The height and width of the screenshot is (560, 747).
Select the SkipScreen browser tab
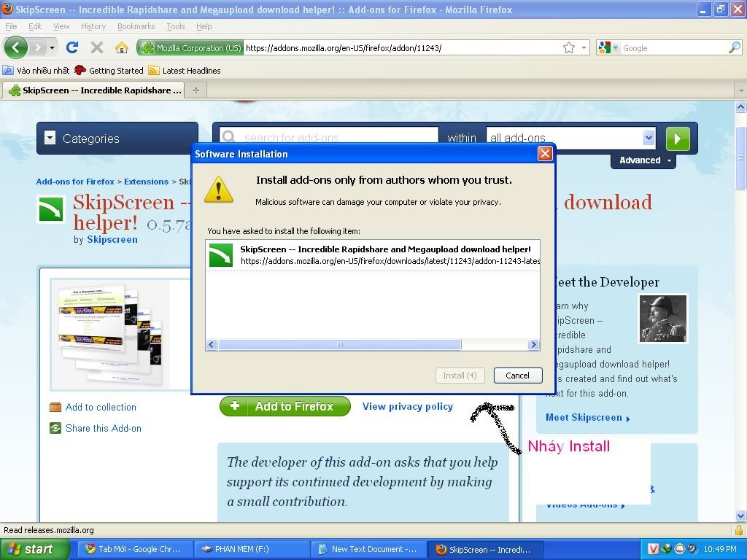pos(96,90)
